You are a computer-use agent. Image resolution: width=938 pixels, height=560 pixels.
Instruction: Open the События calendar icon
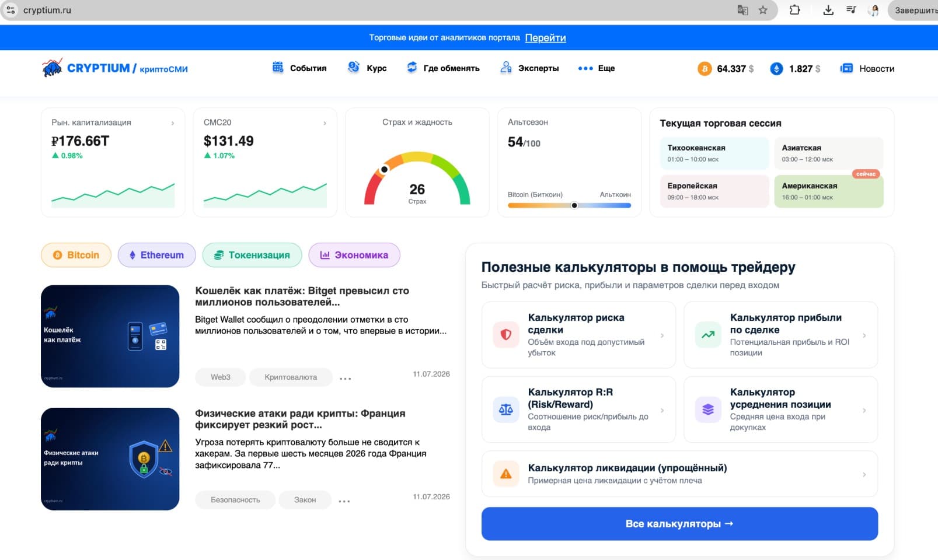[x=278, y=67]
